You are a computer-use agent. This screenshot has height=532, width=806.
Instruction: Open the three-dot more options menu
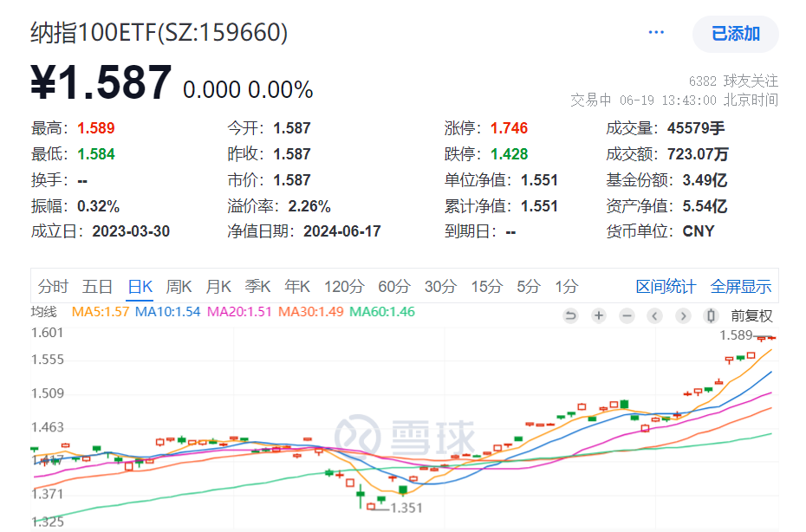[x=656, y=33]
